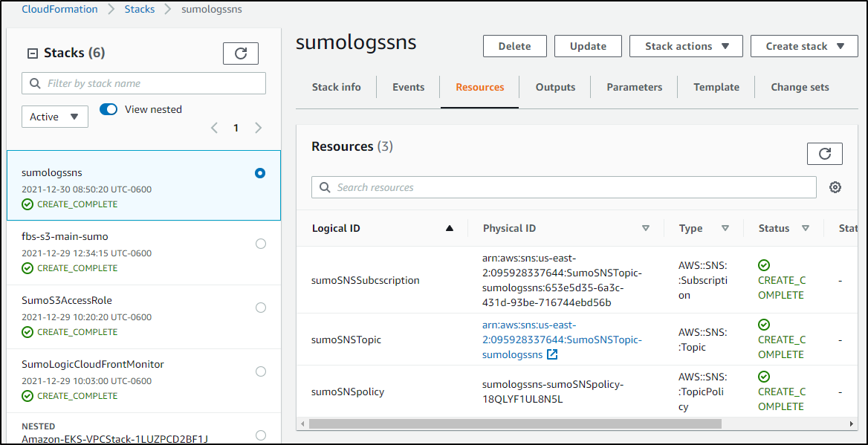Click page number 1 in stacks pagination
The height and width of the screenshot is (445, 868).
tap(236, 128)
